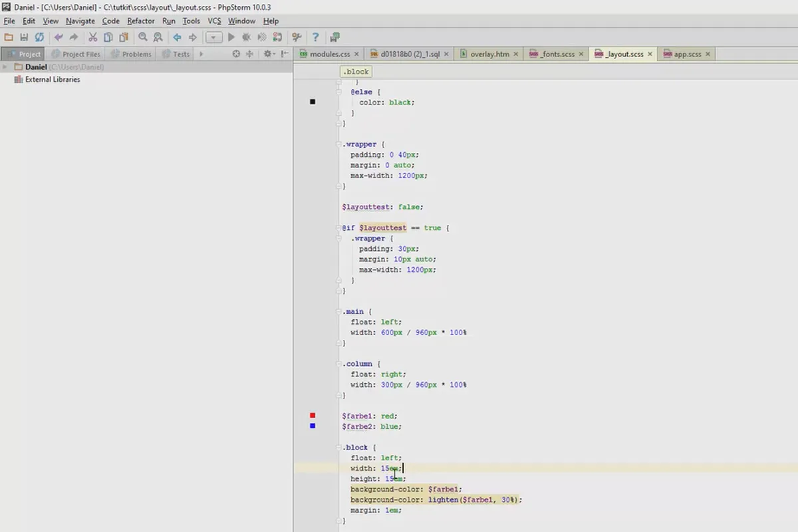The width and height of the screenshot is (798, 532).
Task: Click the Save All toolbar icon
Action: (24, 38)
